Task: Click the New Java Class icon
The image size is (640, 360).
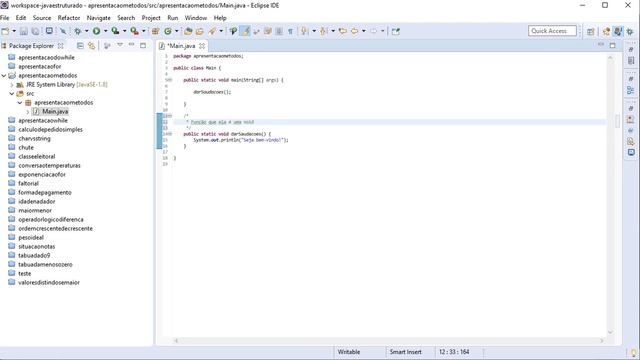Action: pyautogui.click(x=168, y=31)
